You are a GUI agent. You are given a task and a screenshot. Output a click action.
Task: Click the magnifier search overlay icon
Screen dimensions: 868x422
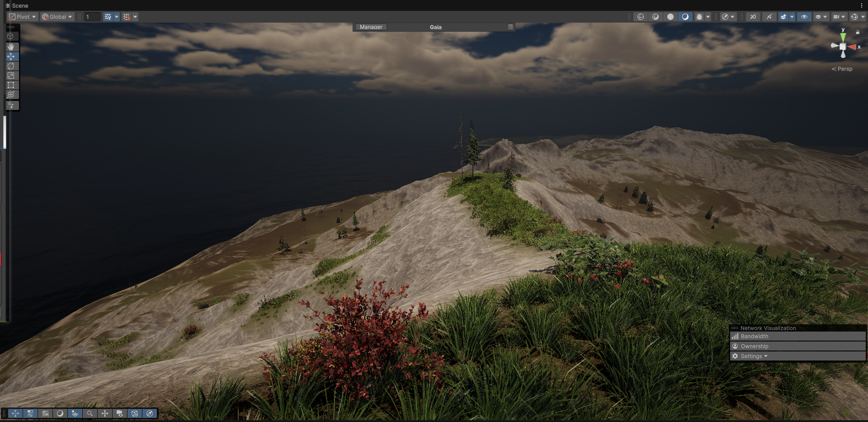click(90, 413)
